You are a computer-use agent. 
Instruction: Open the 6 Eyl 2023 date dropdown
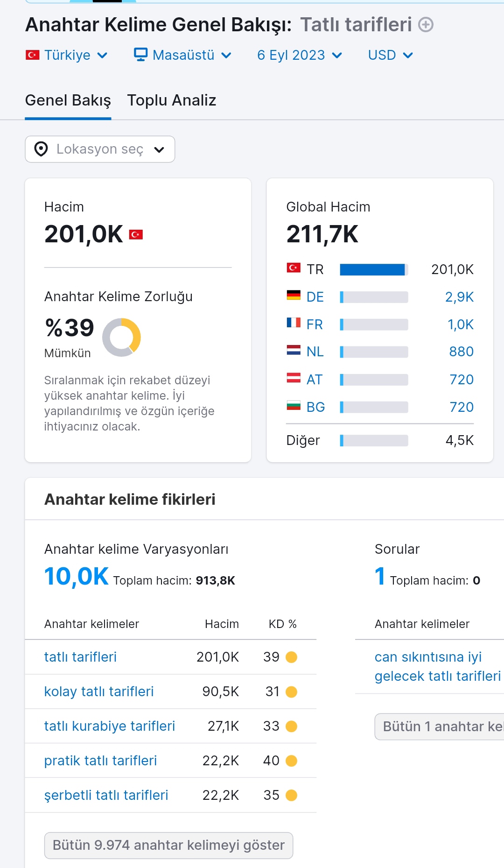(300, 55)
